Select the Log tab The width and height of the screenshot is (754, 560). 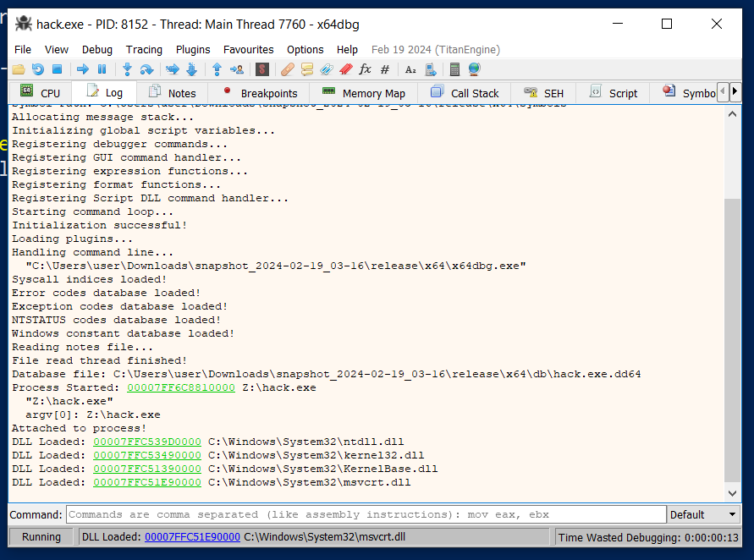click(x=104, y=92)
